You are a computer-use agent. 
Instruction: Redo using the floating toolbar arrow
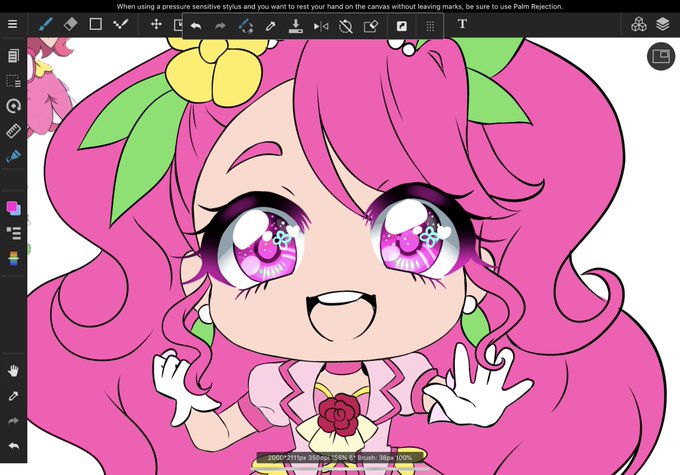click(x=220, y=26)
